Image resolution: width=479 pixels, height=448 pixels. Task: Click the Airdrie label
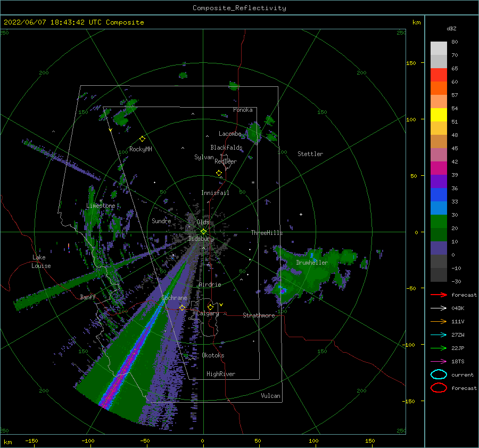click(210, 284)
